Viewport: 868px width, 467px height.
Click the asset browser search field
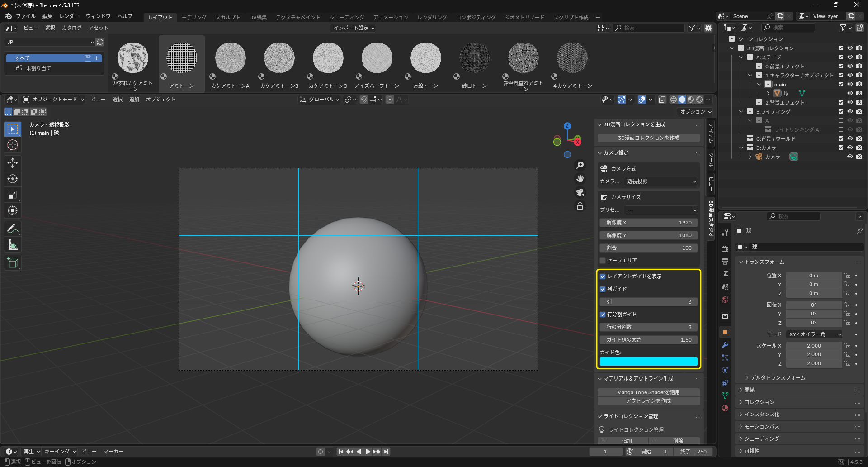tap(649, 28)
